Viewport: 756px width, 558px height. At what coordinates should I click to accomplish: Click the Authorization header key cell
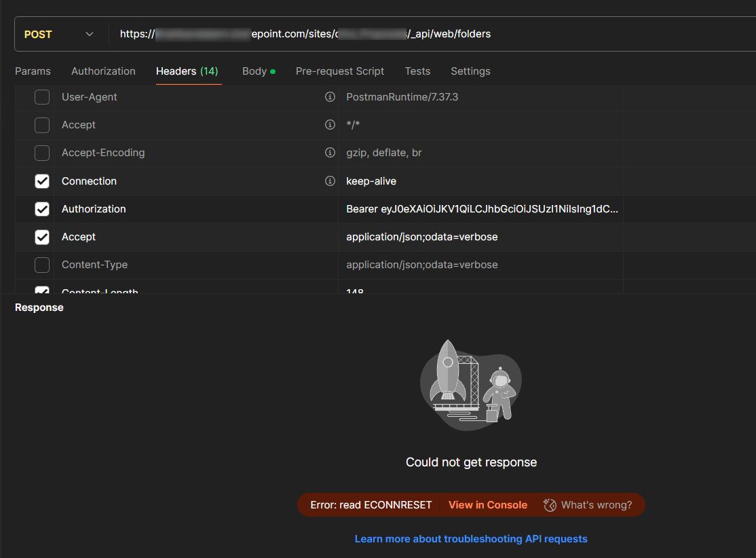[195, 209]
